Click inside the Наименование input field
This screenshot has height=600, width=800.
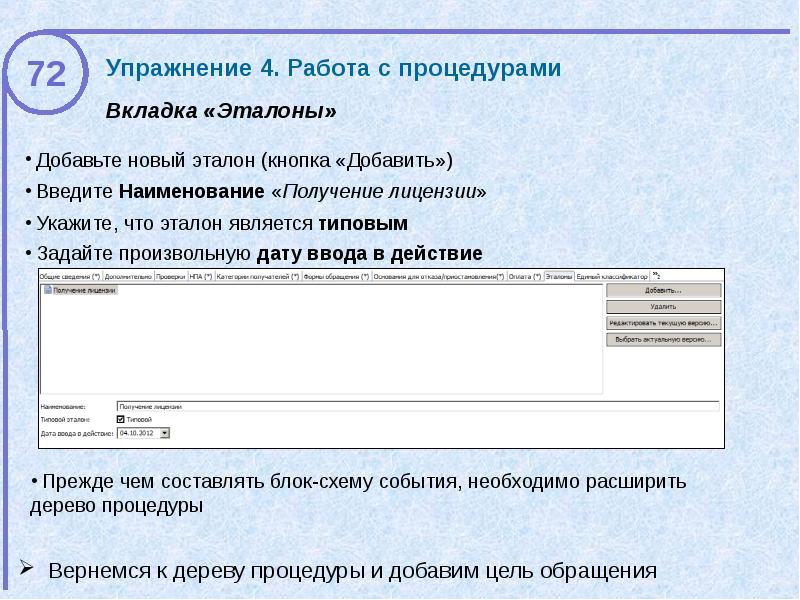point(300,406)
